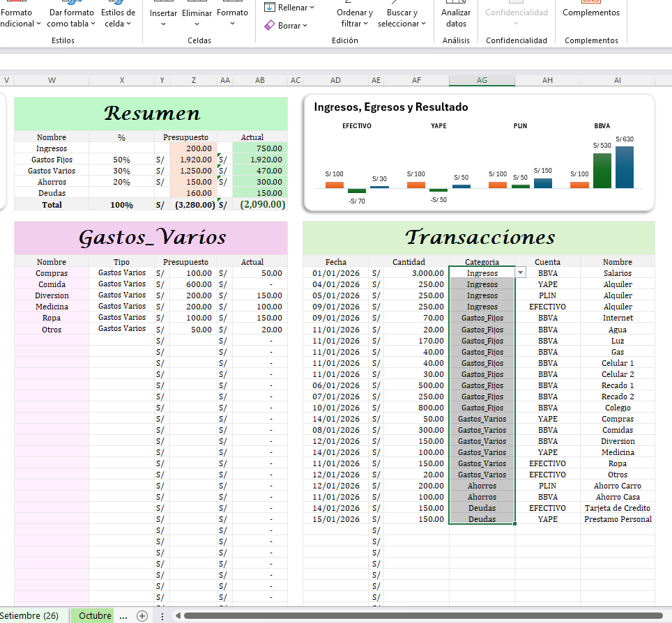Open the category dropdown arrow beside Ingresos cell

click(520, 272)
